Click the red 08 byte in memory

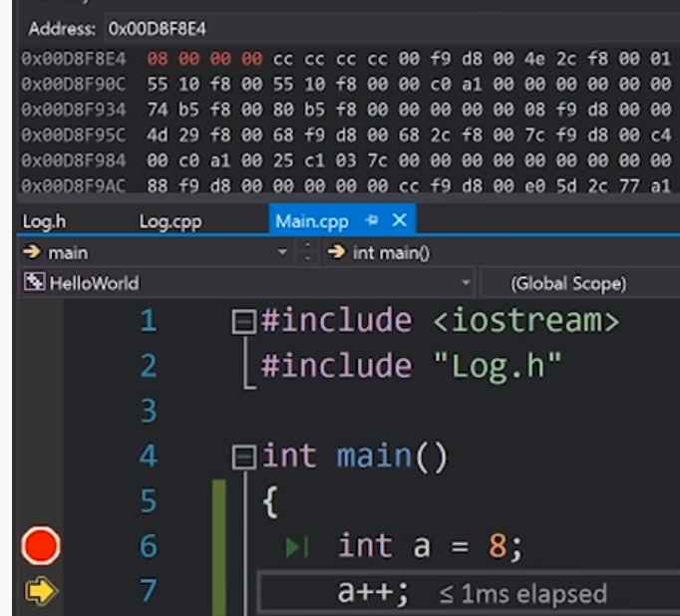[x=158, y=59]
